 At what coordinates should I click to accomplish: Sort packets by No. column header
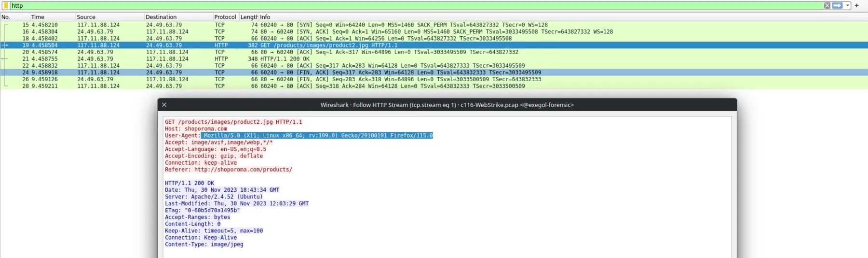(x=15, y=17)
